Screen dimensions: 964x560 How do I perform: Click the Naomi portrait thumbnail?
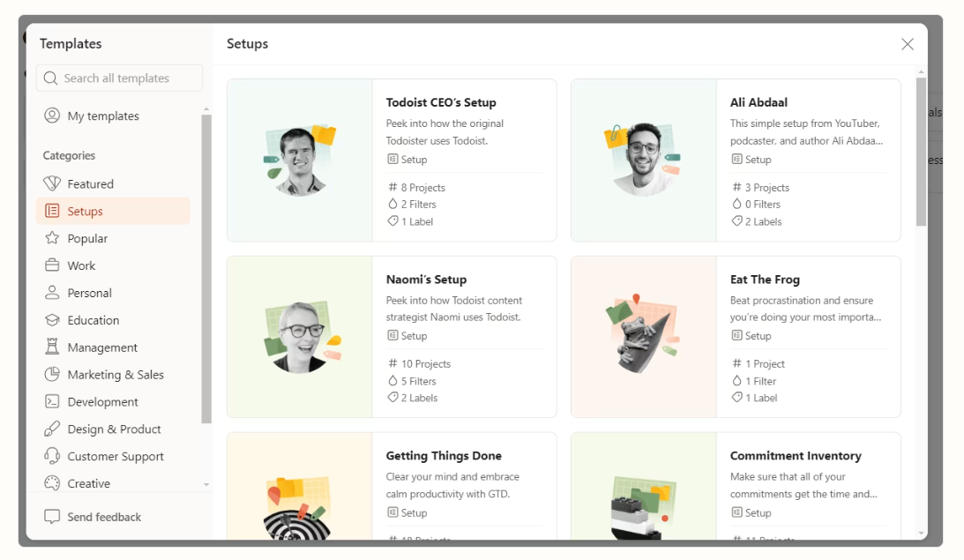[299, 337]
